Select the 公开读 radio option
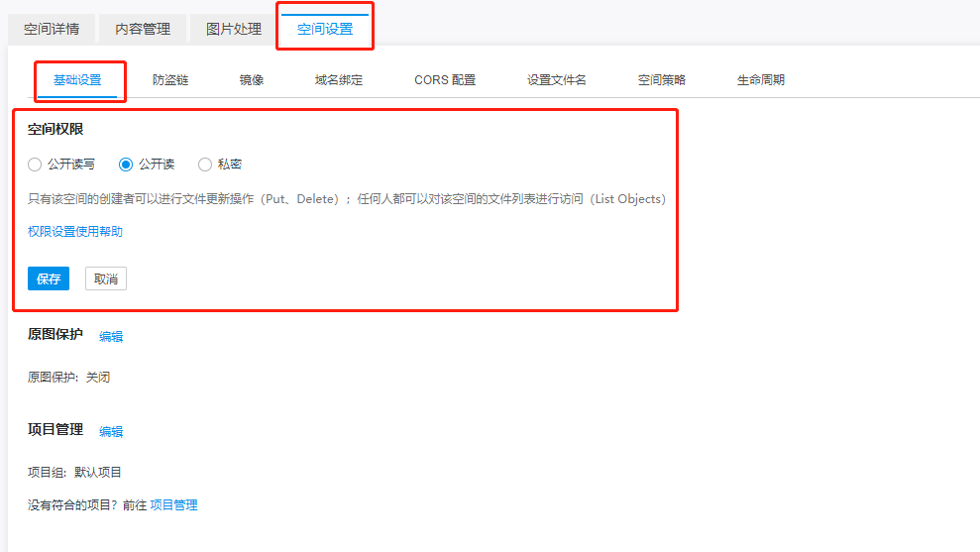The height and width of the screenshot is (552, 980). (x=126, y=165)
